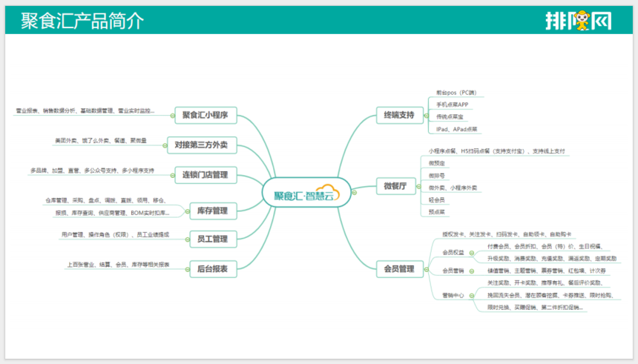Collapse the 连锁门店管理 branch circle
The width and height of the screenshot is (638, 364).
[x=173, y=176]
